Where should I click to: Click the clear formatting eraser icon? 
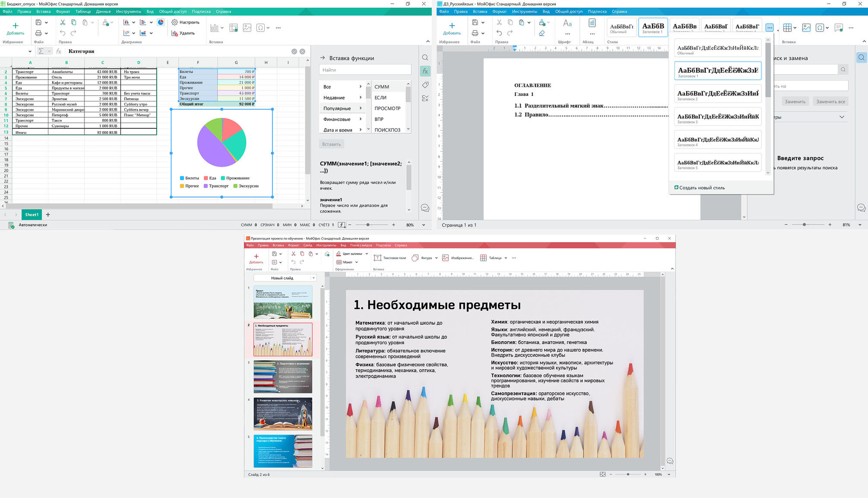[542, 33]
